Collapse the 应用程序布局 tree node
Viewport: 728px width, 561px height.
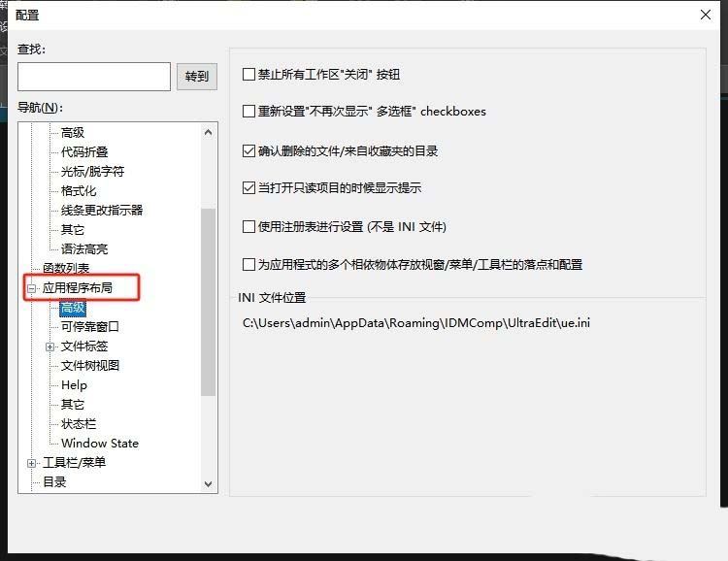click(x=32, y=288)
